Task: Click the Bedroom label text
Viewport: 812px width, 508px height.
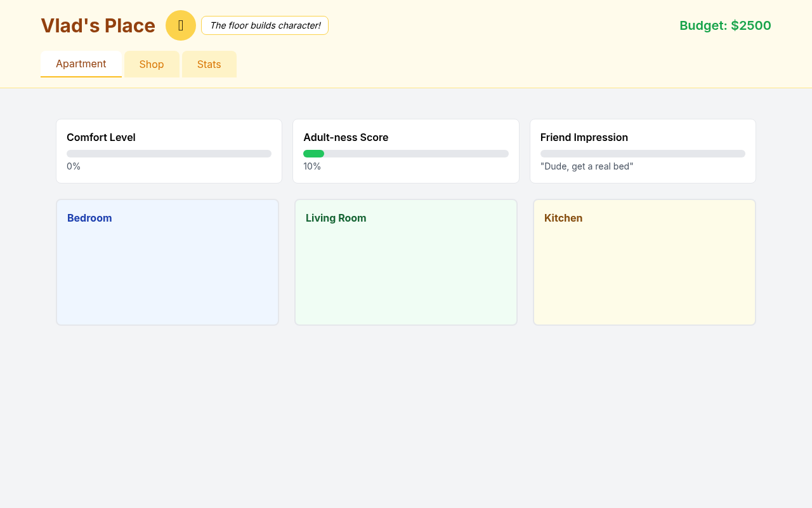Action: tap(89, 218)
